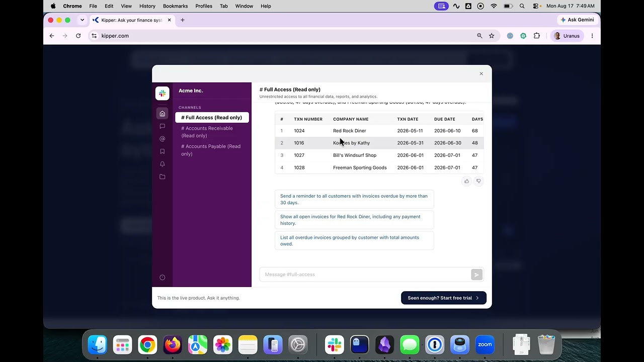Switch to Accounts Payable (Read only) channel
The width and height of the screenshot is (644, 362).
click(212, 150)
